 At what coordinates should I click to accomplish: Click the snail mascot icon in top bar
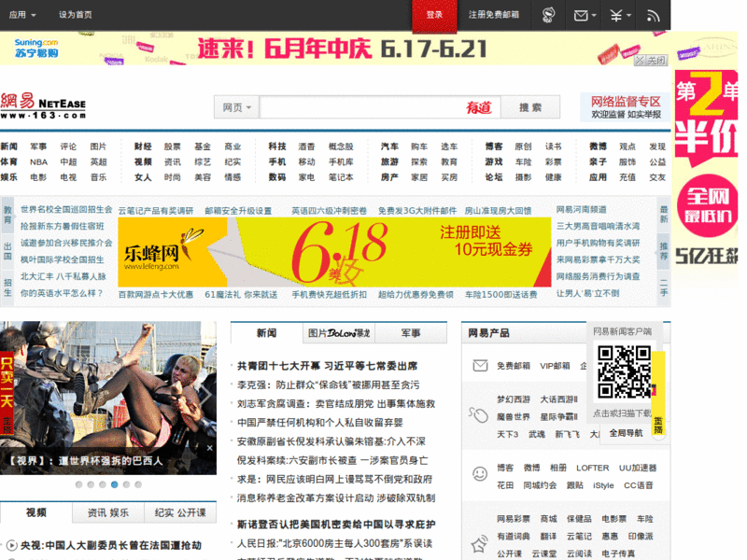click(549, 16)
